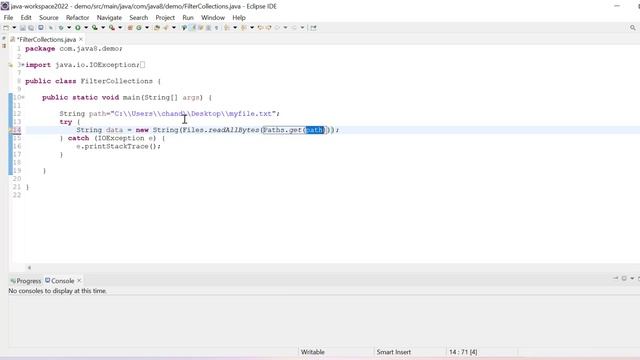The width and height of the screenshot is (640, 360).
Task: Open the Previous Annotation dropdown arrow
Action: (252, 28)
